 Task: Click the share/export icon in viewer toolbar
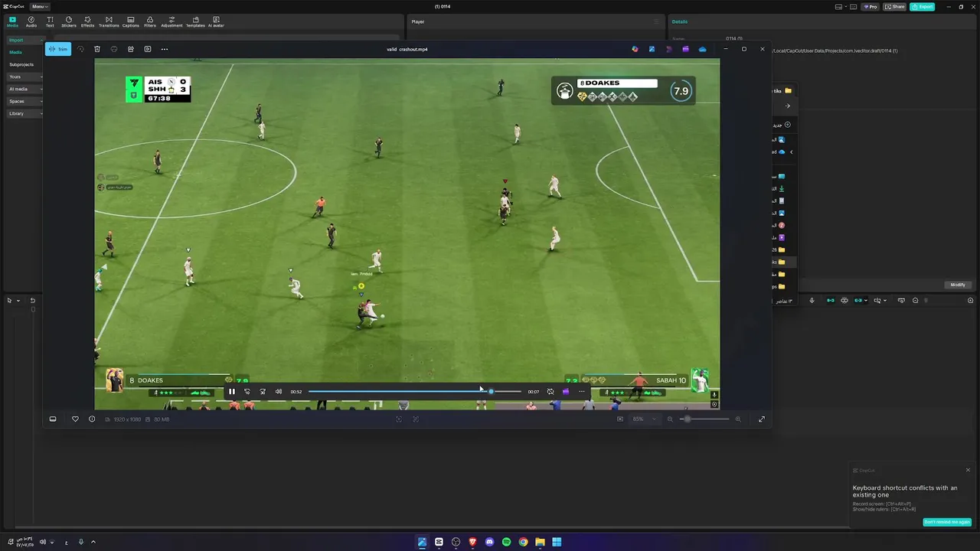click(x=131, y=49)
